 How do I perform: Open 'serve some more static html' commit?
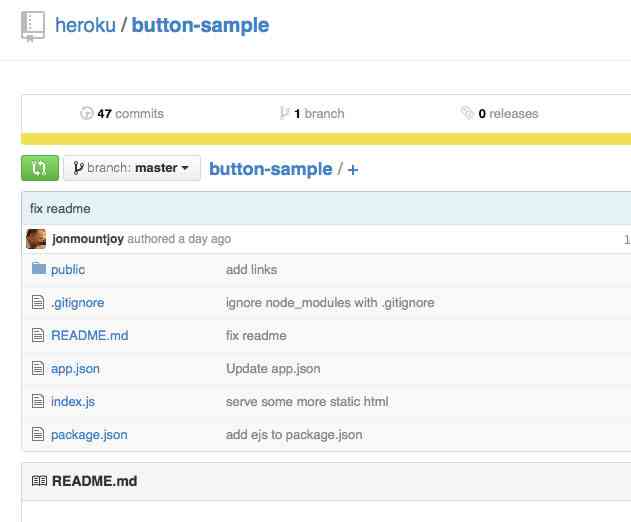[x=307, y=402]
